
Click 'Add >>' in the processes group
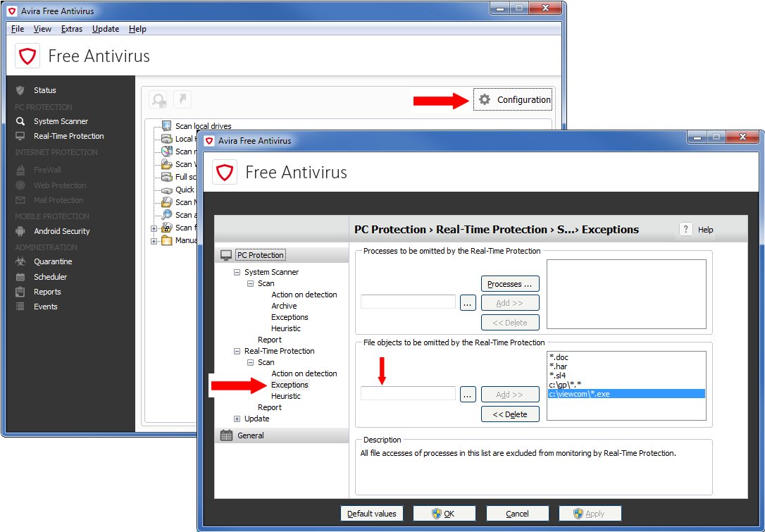coord(510,303)
